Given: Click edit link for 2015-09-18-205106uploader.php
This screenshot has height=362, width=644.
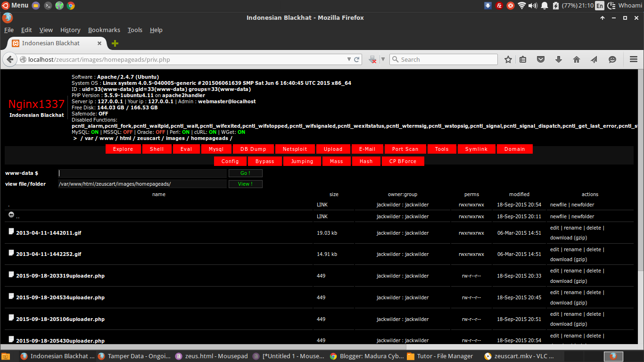Looking at the screenshot, I should tap(554, 314).
